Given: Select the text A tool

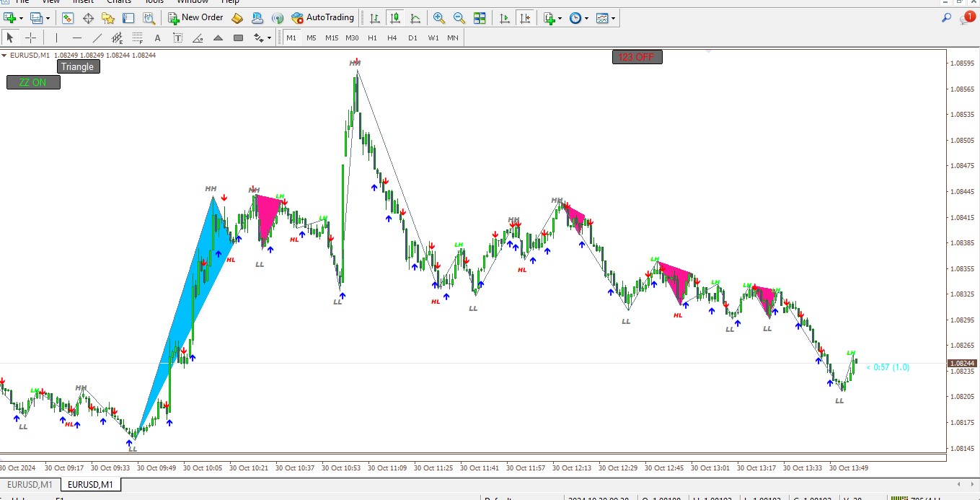Looking at the screenshot, I should [157, 38].
